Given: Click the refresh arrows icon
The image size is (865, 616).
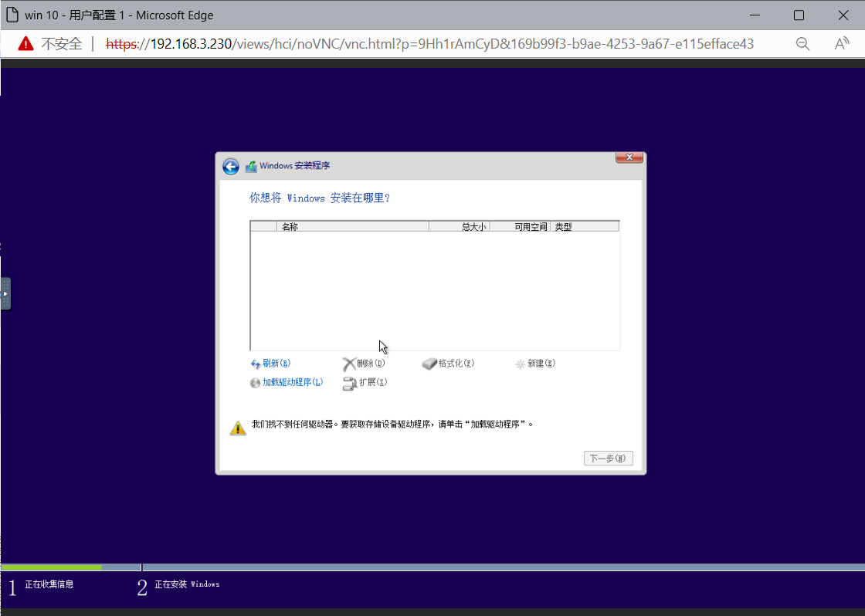Looking at the screenshot, I should click(256, 364).
